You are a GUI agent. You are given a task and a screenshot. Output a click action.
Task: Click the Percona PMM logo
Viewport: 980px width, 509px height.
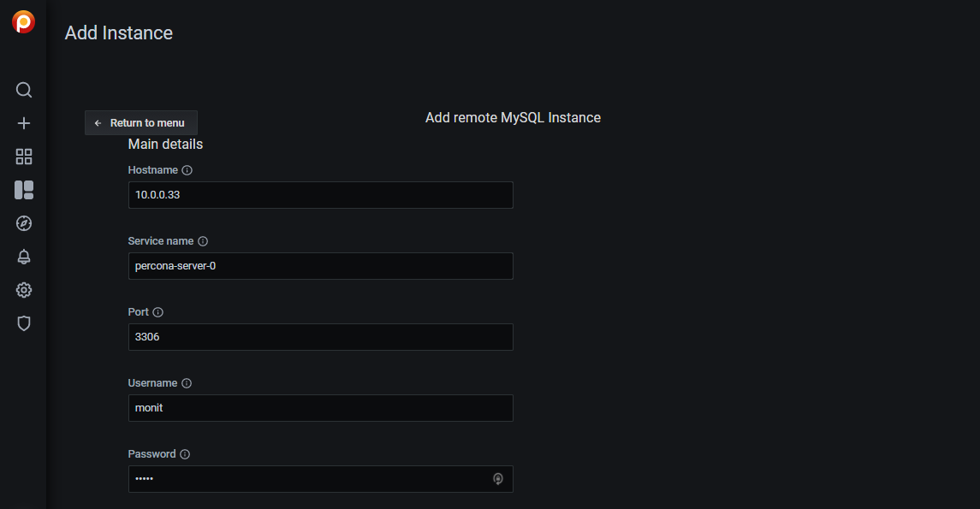pos(24,22)
